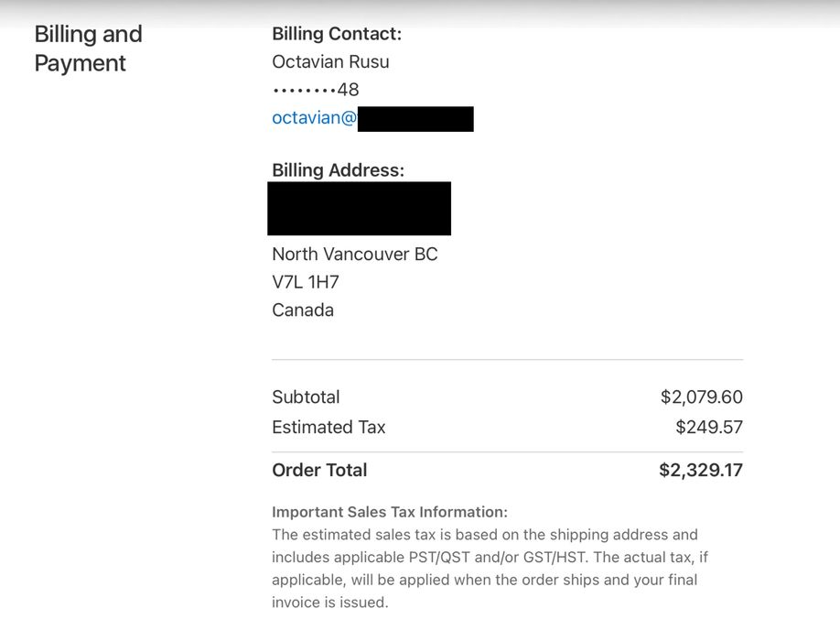Image resolution: width=840 pixels, height=641 pixels.
Task: Select the postal code V7L 1H7
Action: click(x=306, y=282)
